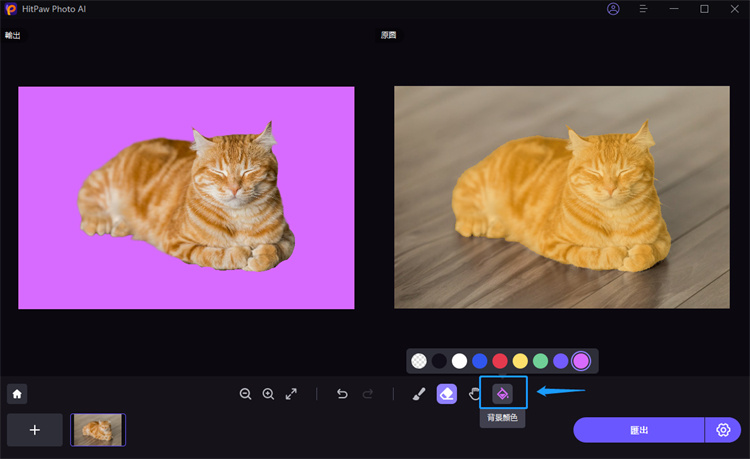Choose the black background swatch
Image resolution: width=750 pixels, height=459 pixels.
coord(439,361)
